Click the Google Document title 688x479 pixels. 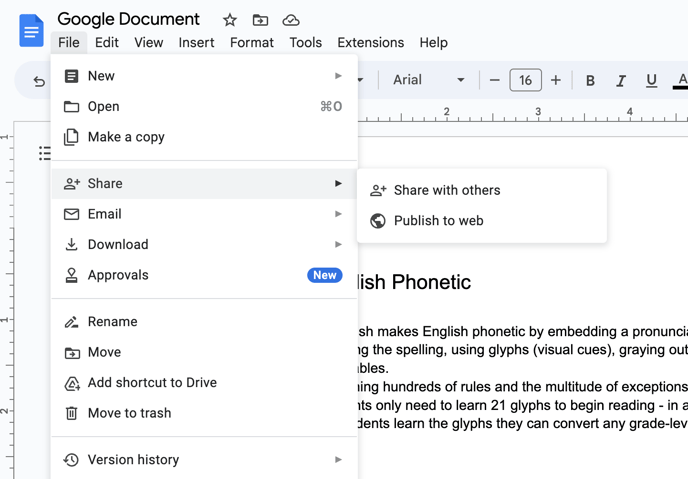(x=128, y=19)
